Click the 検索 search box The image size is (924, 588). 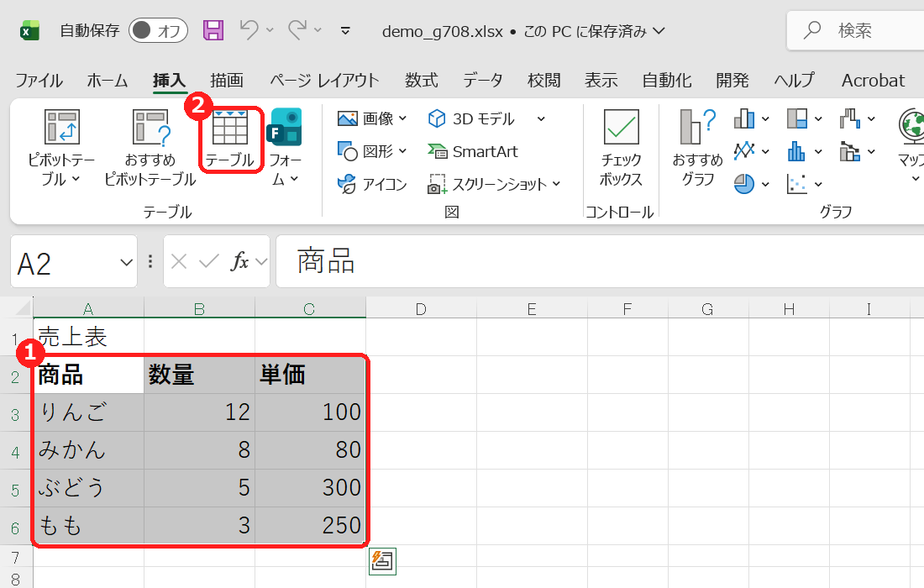(856, 30)
